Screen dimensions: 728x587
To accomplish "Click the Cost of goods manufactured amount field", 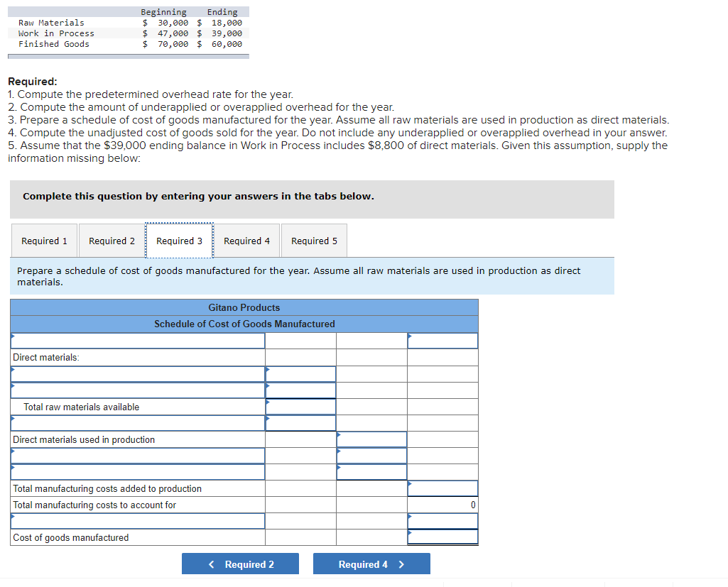I will coord(442,537).
